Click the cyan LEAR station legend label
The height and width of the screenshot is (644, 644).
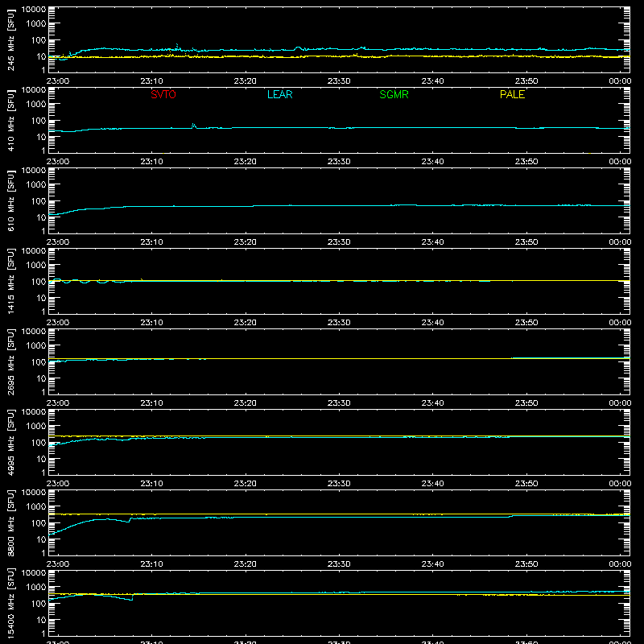point(279,94)
